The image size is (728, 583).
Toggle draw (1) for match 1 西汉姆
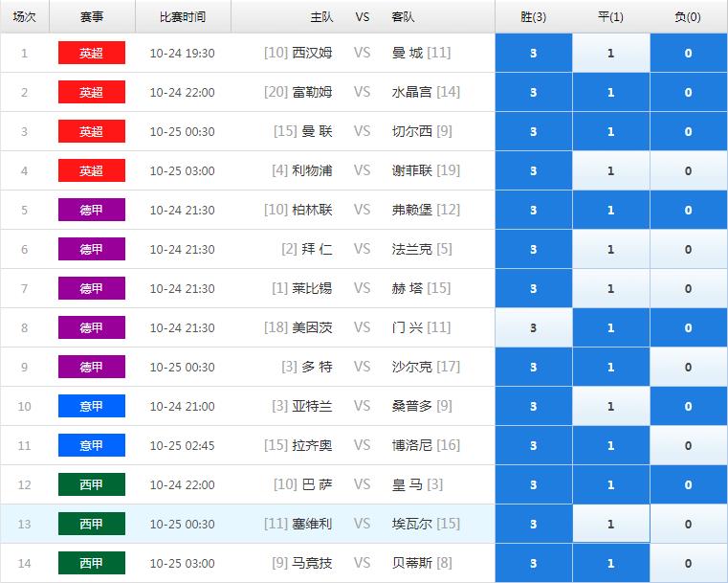611,53
